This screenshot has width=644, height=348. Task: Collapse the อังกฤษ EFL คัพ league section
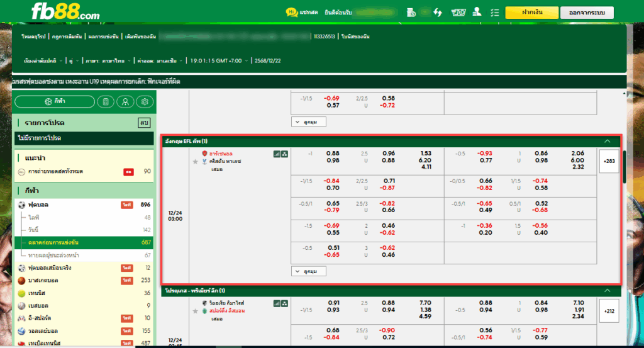click(607, 141)
